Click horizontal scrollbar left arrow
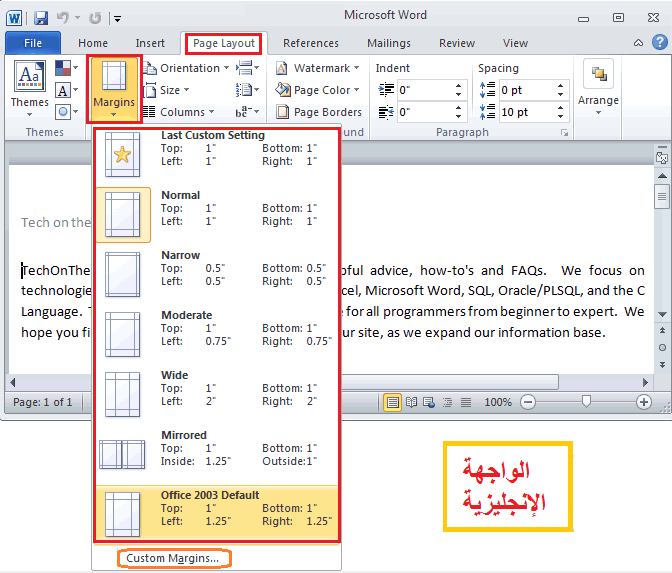This screenshot has height=573, width=672. [x=13, y=382]
